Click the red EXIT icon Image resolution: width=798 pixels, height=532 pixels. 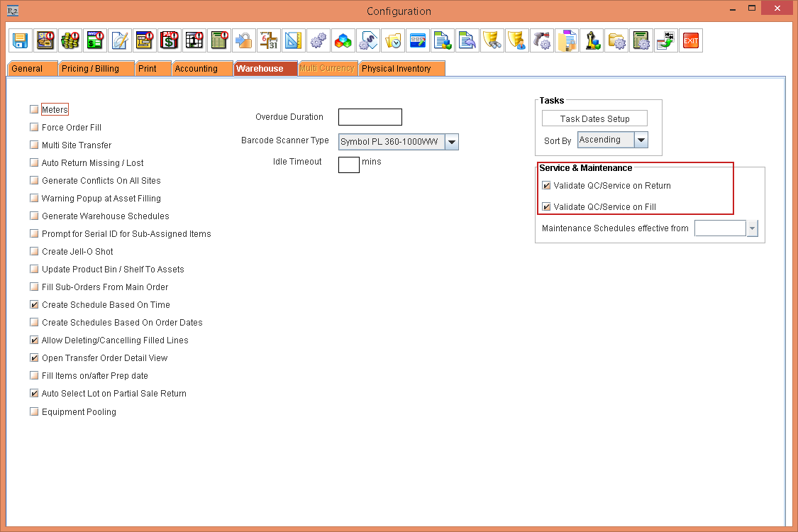691,40
